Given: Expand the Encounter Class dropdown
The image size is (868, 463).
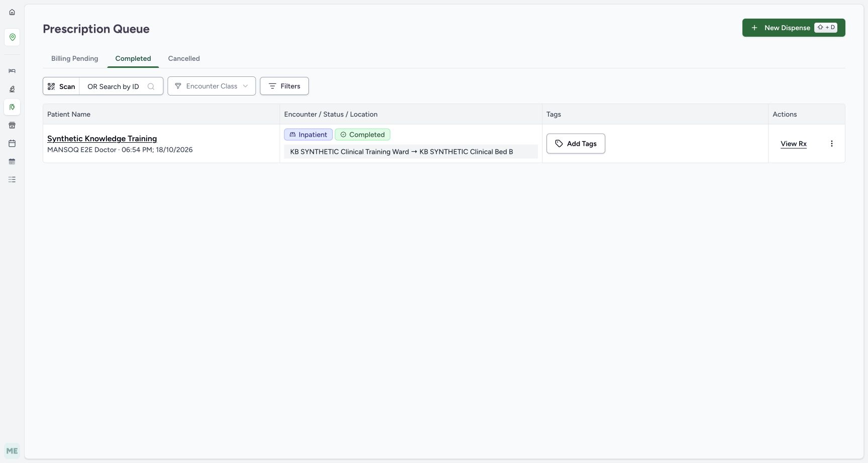Looking at the screenshot, I should pos(211,86).
